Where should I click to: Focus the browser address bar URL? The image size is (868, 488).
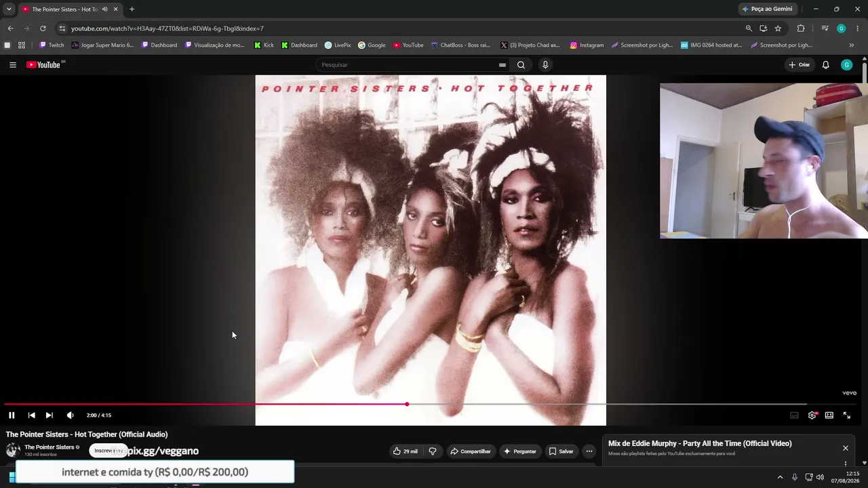tap(167, 28)
